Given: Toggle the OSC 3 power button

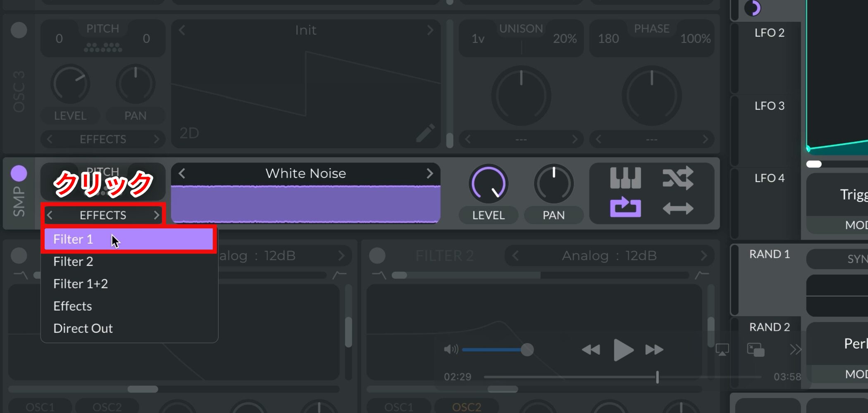Looking at the screenshot, I should pos(19,30).
